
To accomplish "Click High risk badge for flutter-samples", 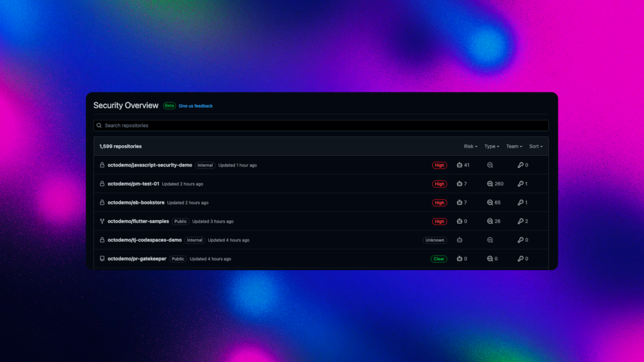I will point(440,221).
